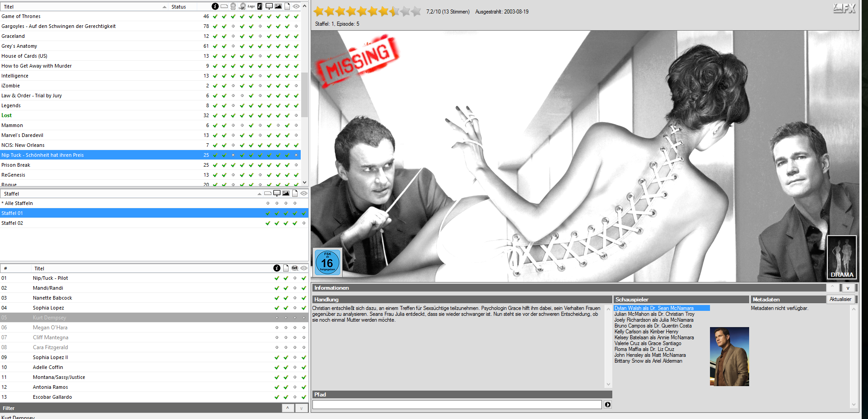The width and height of the screenshot is (868, 419).
Task: Select episode 11 Montana/Sassy/Justice row
Action: point(154,377)
